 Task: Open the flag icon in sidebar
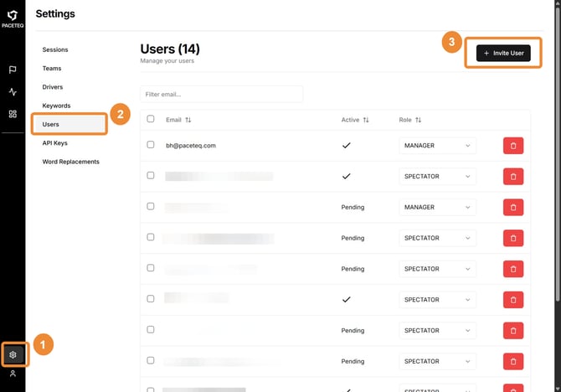pos(13,70)
